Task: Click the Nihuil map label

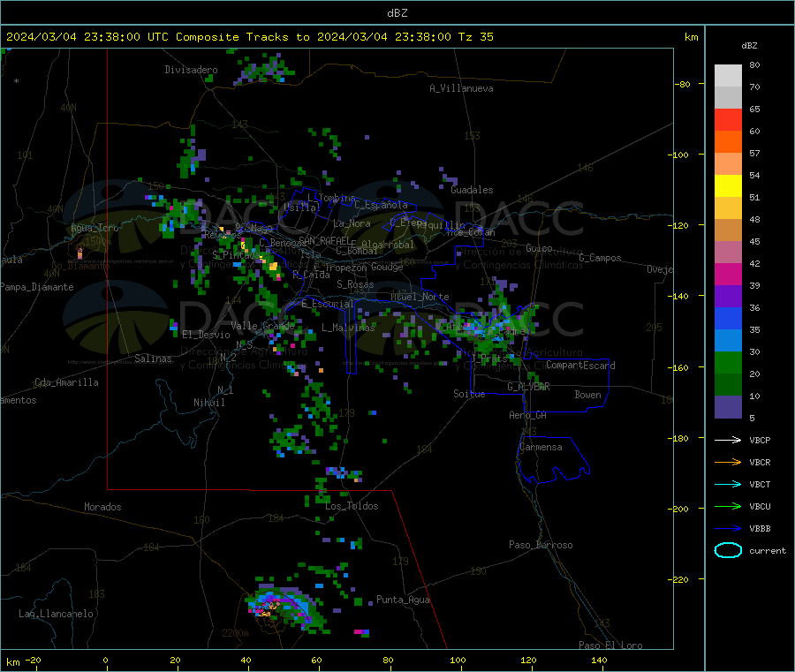Action: [209, 403]
